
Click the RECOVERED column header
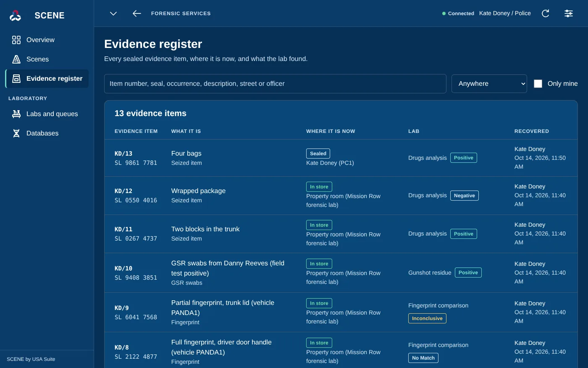tap(532, 131)
